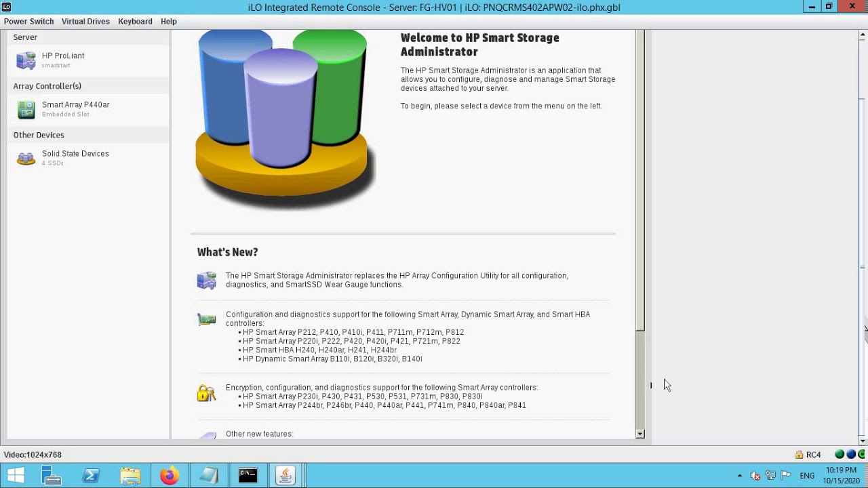The height and width of the screenshot is (488, 868).
Task: Click the inner page scroll-down arrow
Action: coord(639,434)
